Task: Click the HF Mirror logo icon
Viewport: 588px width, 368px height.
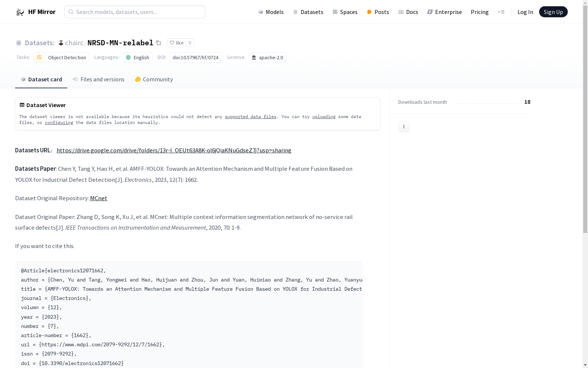Action: (x=20, y=12)
